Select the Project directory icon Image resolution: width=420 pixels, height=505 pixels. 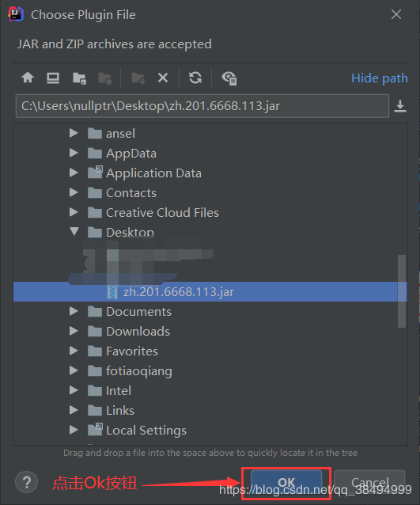79,78
